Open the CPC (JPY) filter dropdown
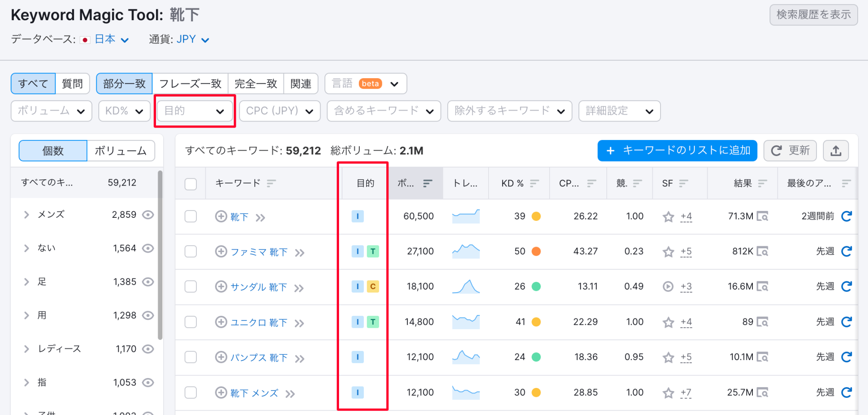The image size is (868, 415). coord(280,111)
